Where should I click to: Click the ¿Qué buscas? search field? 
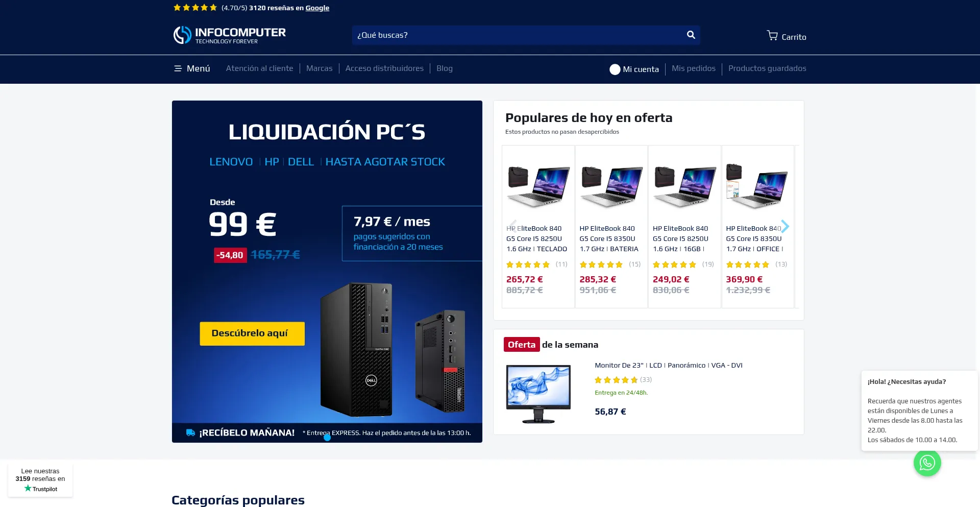click(518, 35)
